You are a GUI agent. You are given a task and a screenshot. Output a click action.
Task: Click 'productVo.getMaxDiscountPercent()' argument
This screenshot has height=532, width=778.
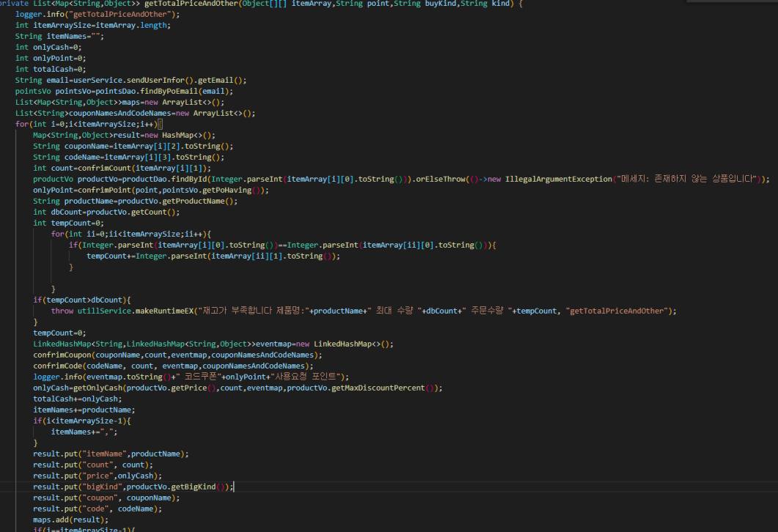click(x=363, y=388)
